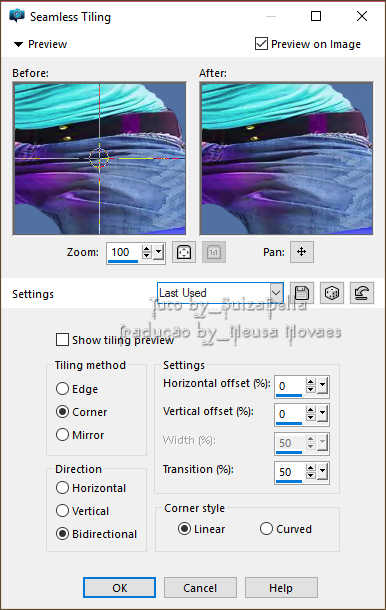The image size is (386, 610).
Task: Open the Zoom slider drop arrow
Action: point(158,252)
